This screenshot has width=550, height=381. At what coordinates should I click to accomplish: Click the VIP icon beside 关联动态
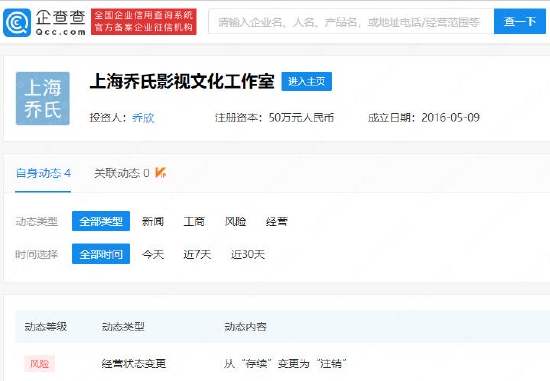[161, 173]
